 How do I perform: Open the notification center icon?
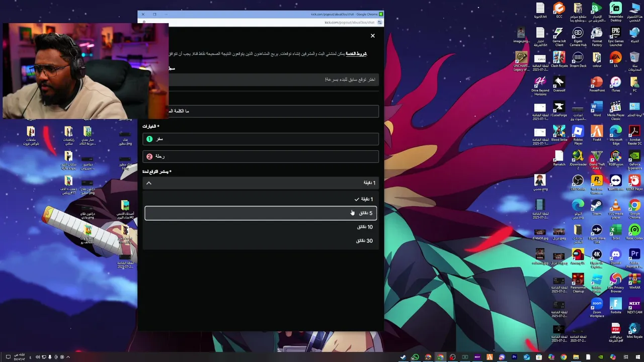tap(8, 357)
